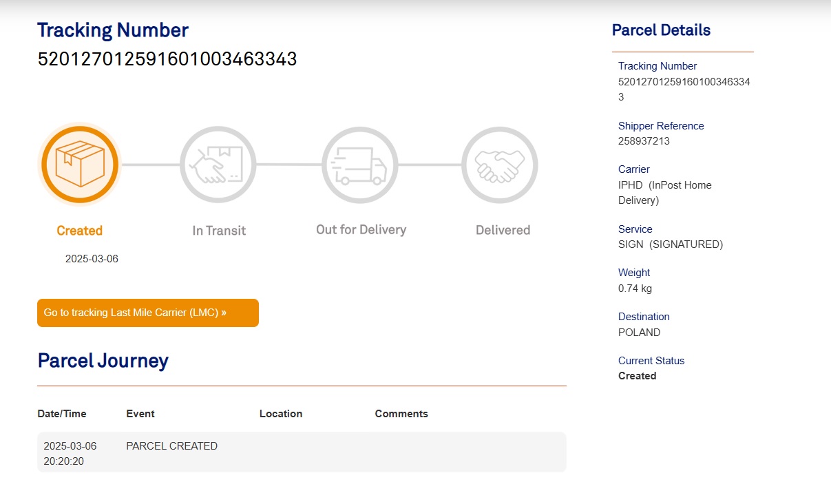
Task: Click the Event column header
Action: coord(140,414)
